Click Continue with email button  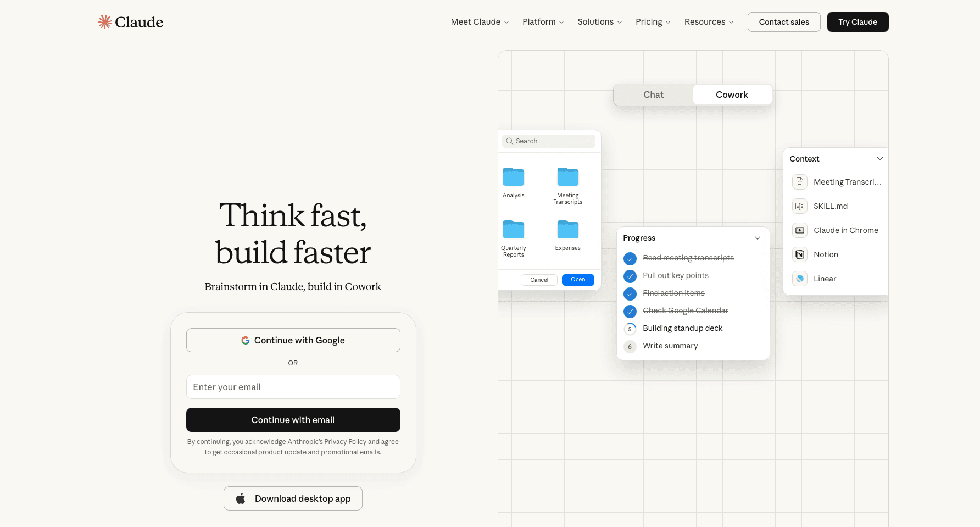(293, 420)
